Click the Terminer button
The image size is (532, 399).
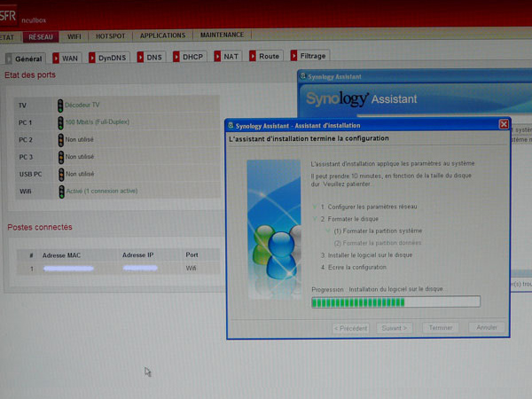coord(441,328)
